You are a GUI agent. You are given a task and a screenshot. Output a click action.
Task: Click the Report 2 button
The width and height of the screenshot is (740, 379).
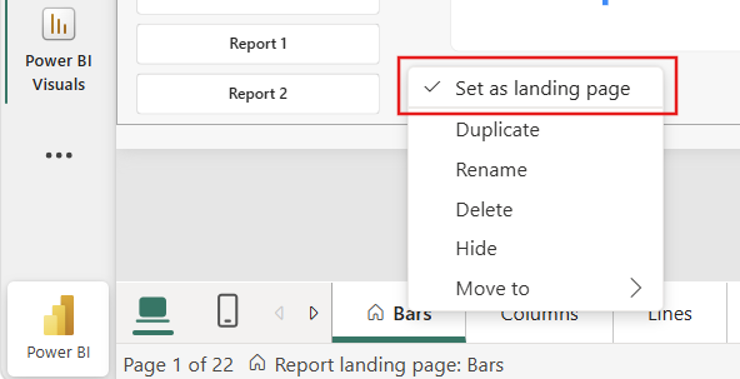tap(258, 93)
